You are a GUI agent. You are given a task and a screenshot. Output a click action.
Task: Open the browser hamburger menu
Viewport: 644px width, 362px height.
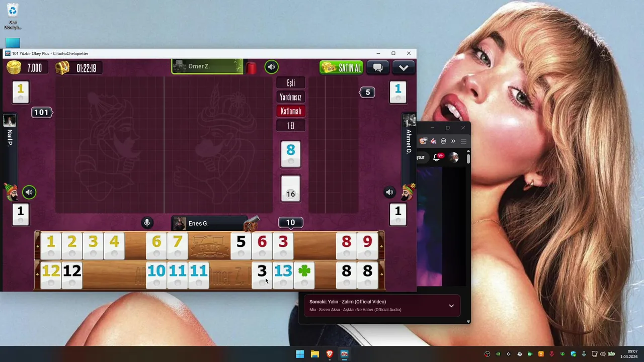pyautogui.click(x=463, y=141)
